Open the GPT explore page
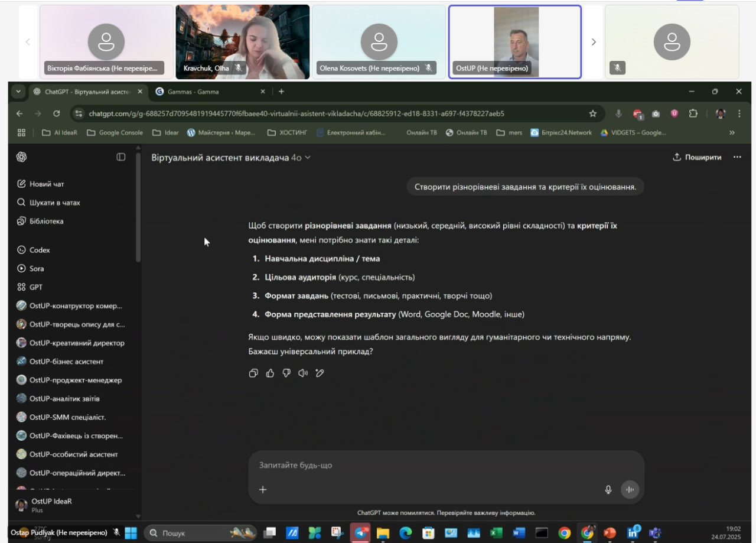 (30, 287)
